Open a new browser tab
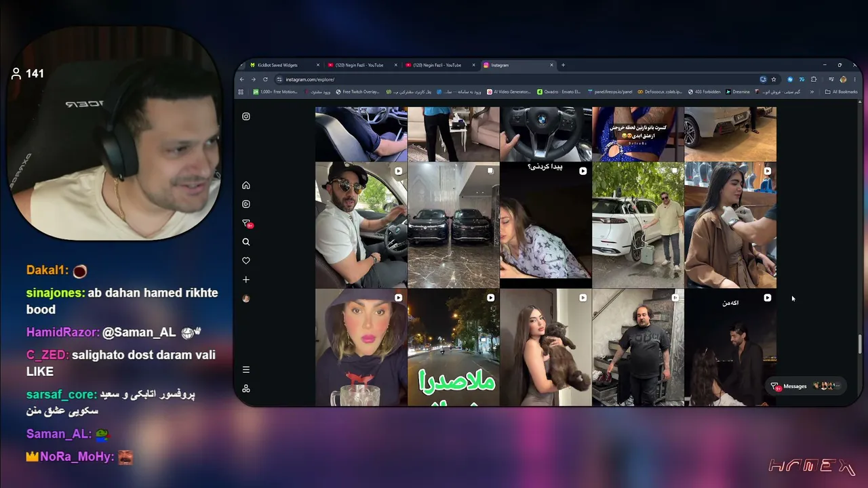Screen dimensions: 868x488 click(563, 65)
